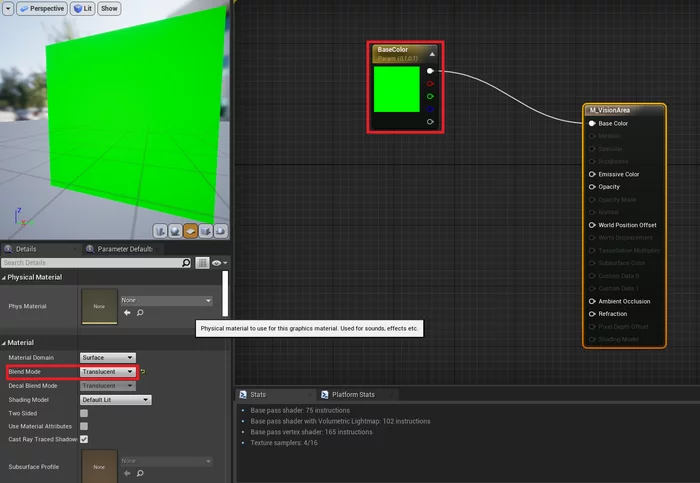Image resolution: width=700 pixels, height=483 pixels.
Task: Click the Details panel vertical scrollbar
Action: [225, 293]
